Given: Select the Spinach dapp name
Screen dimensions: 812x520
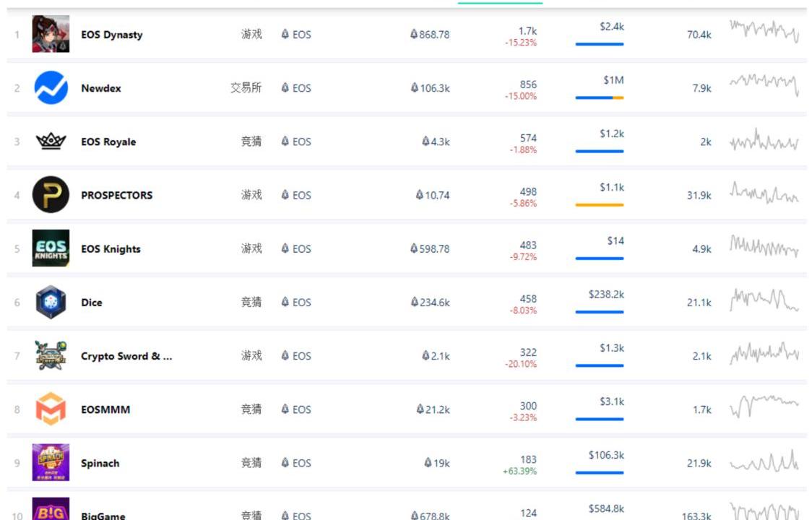Looking at the screenshot, I should 100,463.
